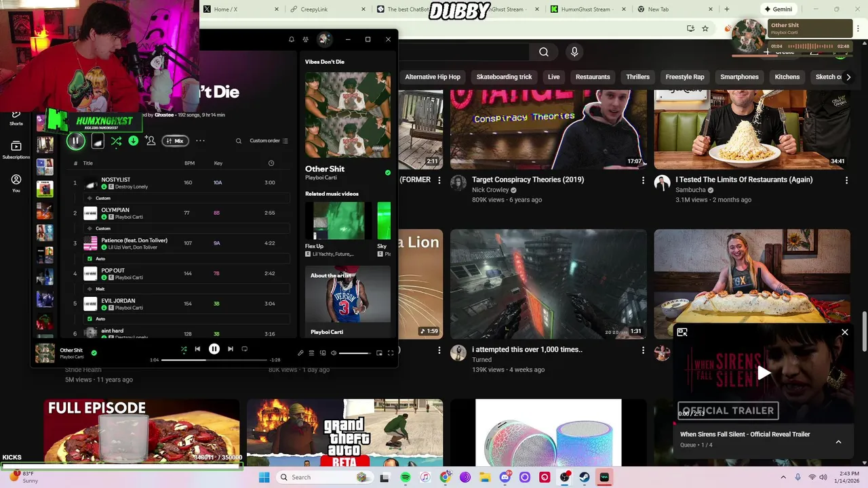Toggle shuffle in the Spotify playlist header
This screenshot has width=868, height=488.
click(x=116, y=141)
